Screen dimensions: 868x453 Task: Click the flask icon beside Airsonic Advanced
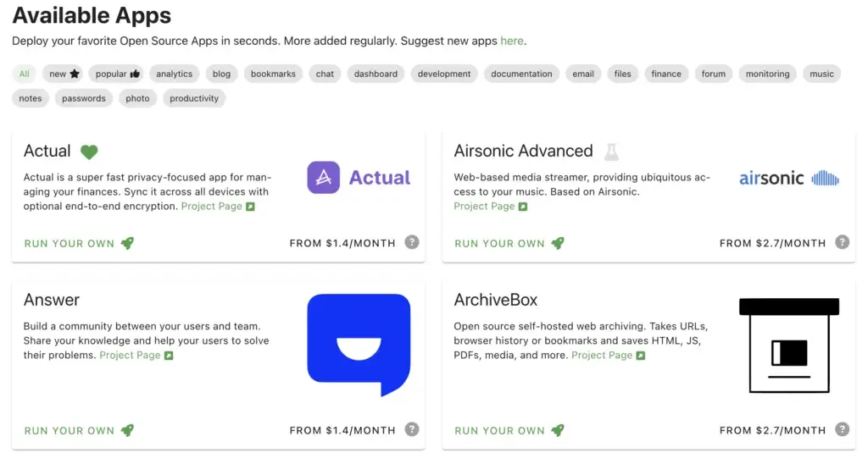click(x=611, y=152)
